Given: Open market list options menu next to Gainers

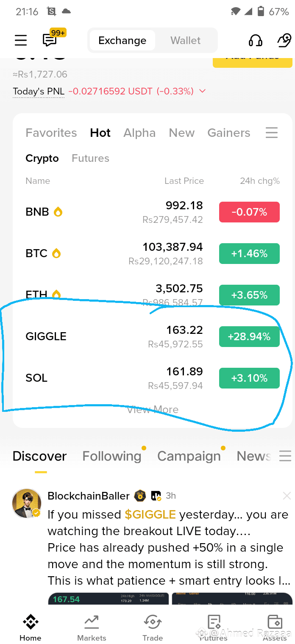Looking at the screenshot, I should pyautogui.click(x=272, y=133).
